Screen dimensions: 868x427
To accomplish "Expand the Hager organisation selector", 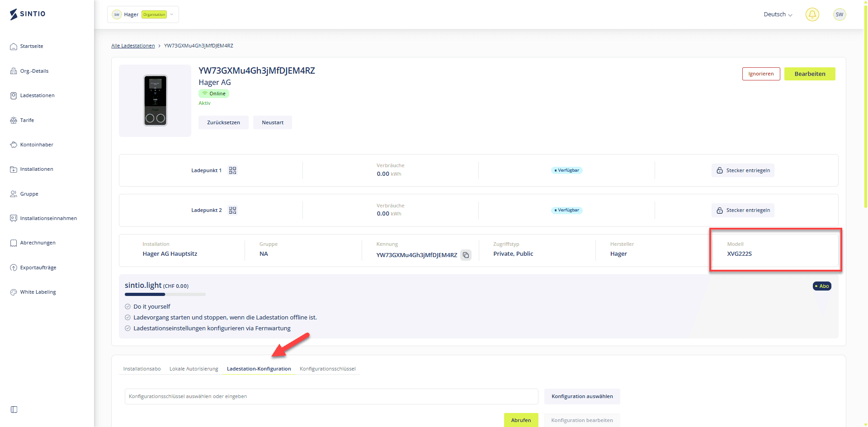I will point(143,14).
